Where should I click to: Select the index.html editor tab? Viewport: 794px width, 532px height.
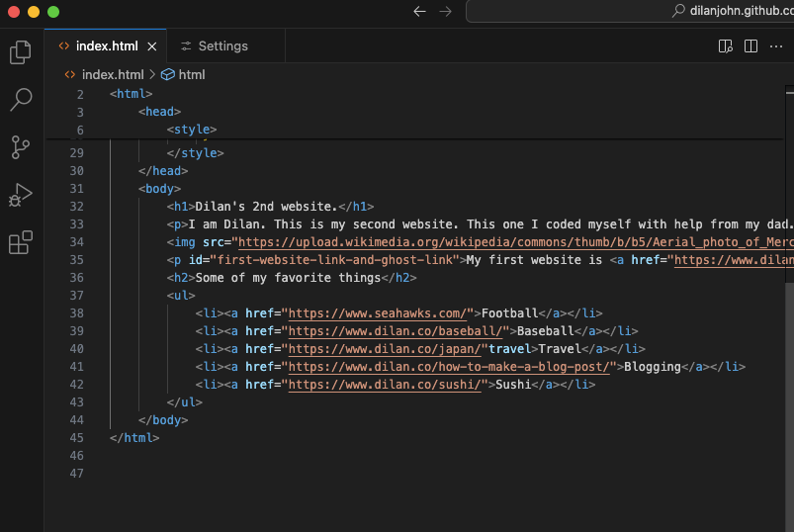[x=106, y=46]
